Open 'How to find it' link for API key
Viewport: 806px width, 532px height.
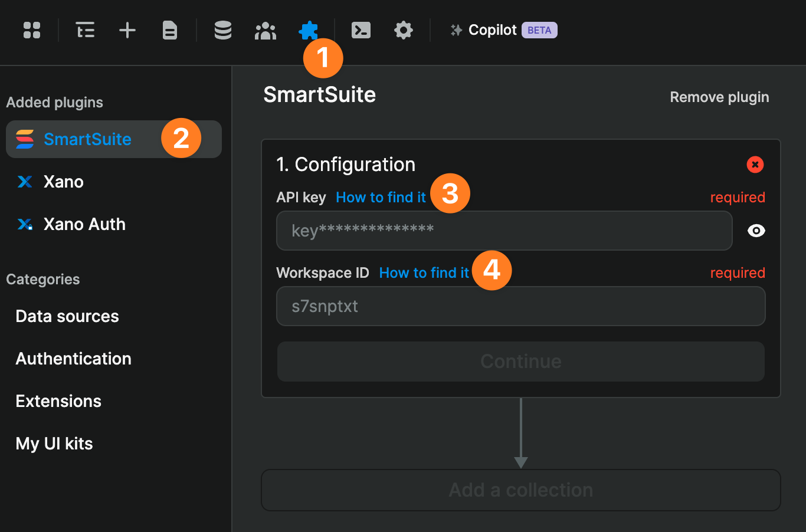tap(381, 197)
